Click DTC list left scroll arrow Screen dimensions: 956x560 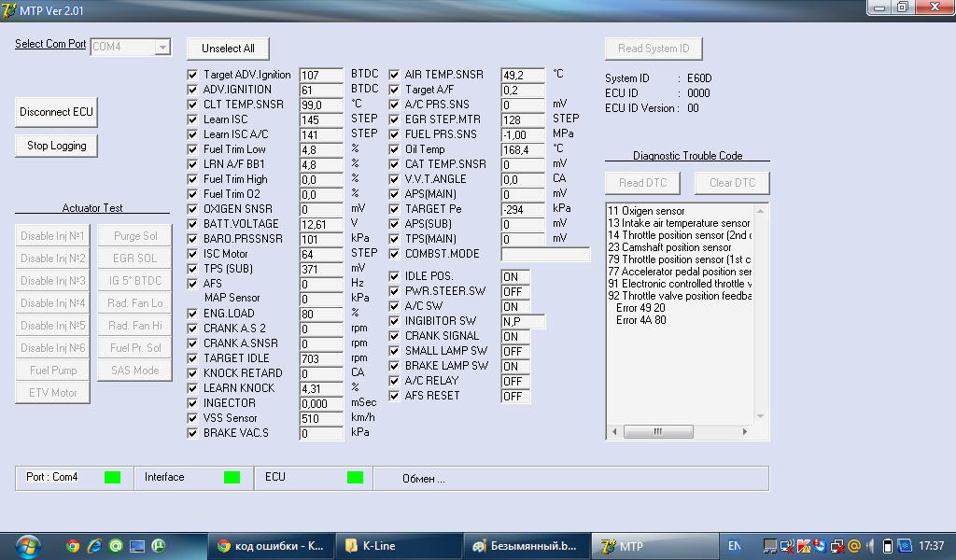pos(614,431)
